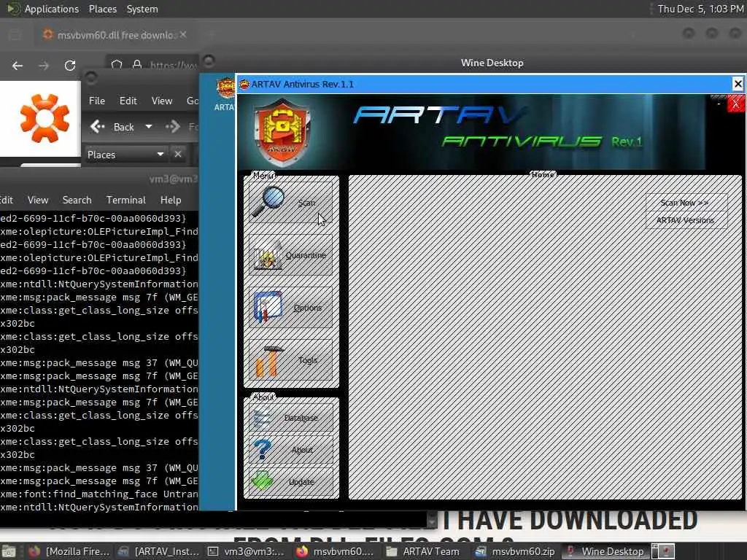Screen dimensions: 747x560
Task: Open Edit menu in file manager
Action: (128, 101)
